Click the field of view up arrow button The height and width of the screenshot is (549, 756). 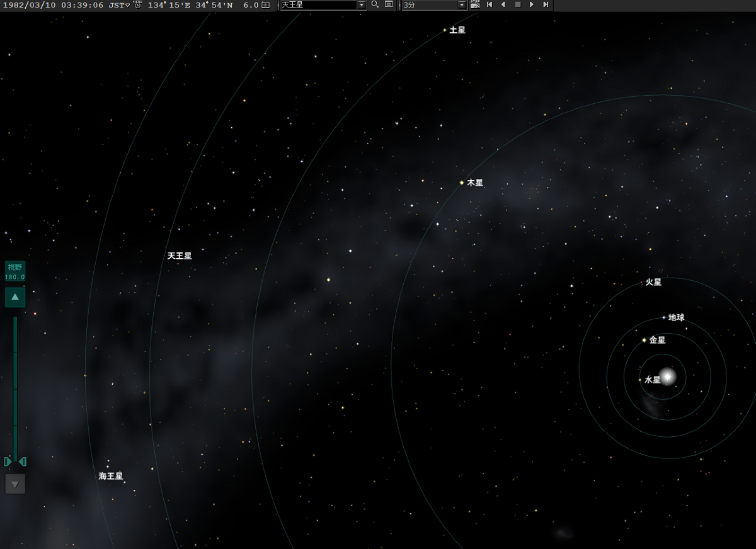click(x=15, y=297)
